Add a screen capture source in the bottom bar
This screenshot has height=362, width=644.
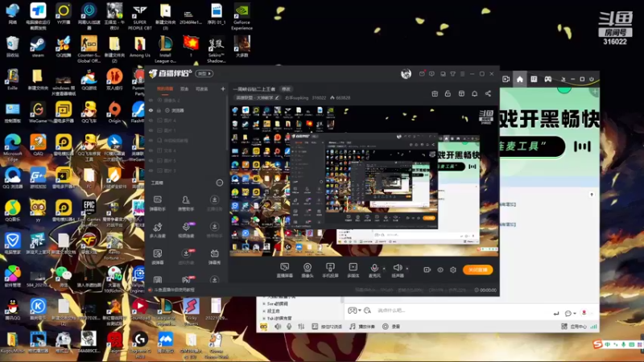coord(284,270)
